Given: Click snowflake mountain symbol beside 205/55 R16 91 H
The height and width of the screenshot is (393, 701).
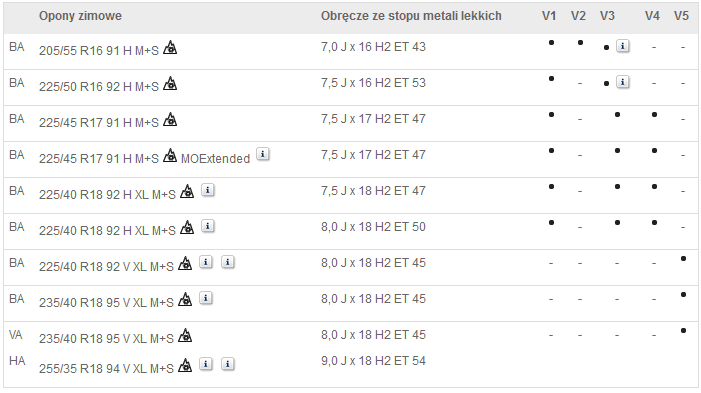Looking at the screenshot, I should pos(170,47).
